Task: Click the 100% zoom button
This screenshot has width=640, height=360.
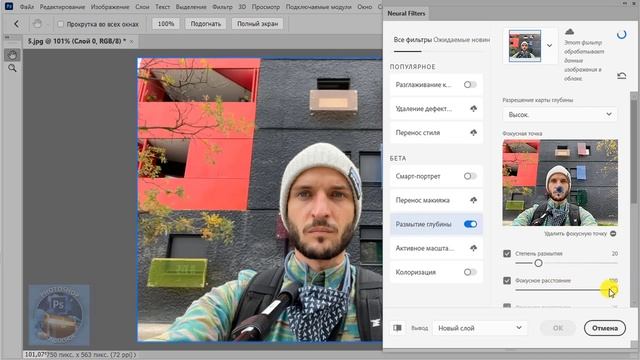Action: 166,24
